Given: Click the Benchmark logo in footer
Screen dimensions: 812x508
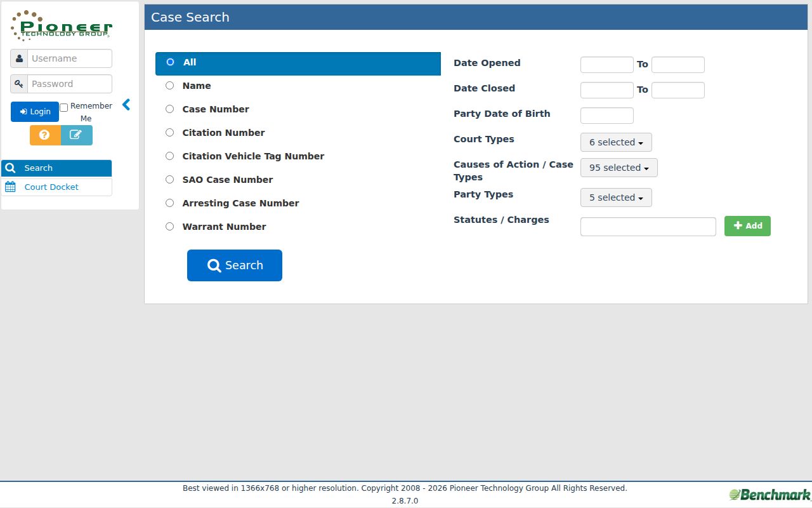Looking at the screenshot, I should point(769,495).
